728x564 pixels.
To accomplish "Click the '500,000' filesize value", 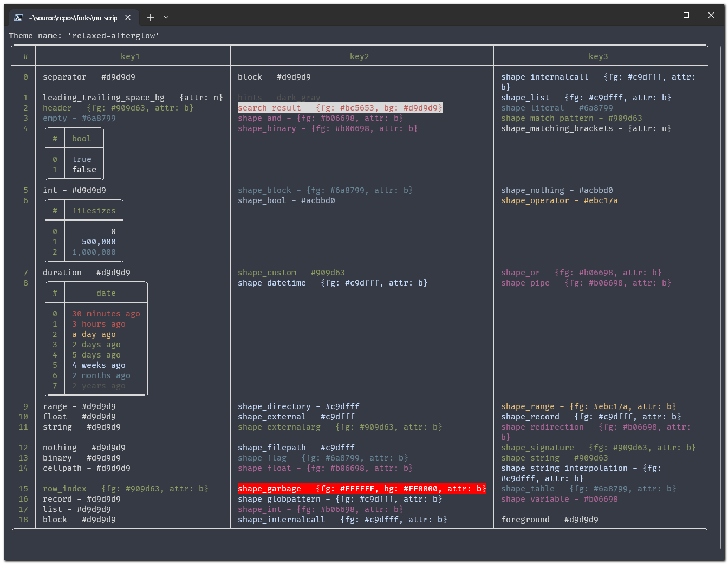I will coord(99,242).
